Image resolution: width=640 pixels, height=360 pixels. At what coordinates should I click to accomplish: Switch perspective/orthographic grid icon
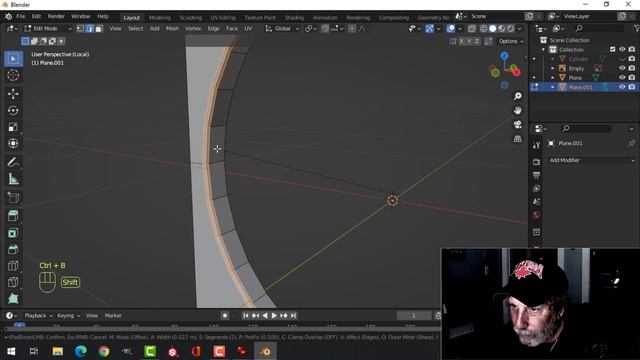point(518,139)
